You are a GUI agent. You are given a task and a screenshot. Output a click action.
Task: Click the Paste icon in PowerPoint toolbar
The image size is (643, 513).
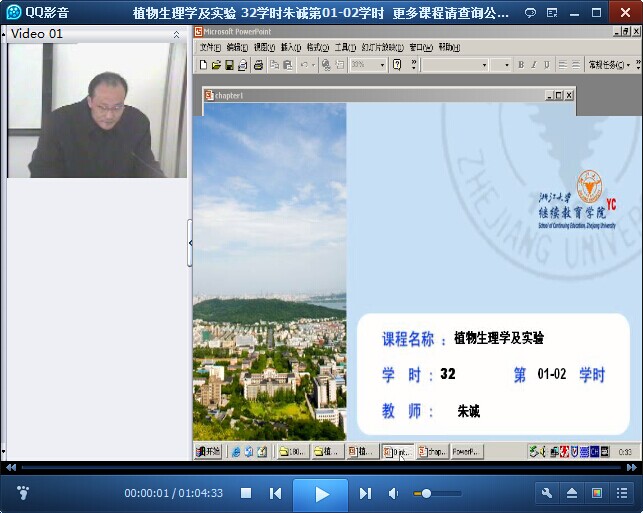(x=288, y=65)
